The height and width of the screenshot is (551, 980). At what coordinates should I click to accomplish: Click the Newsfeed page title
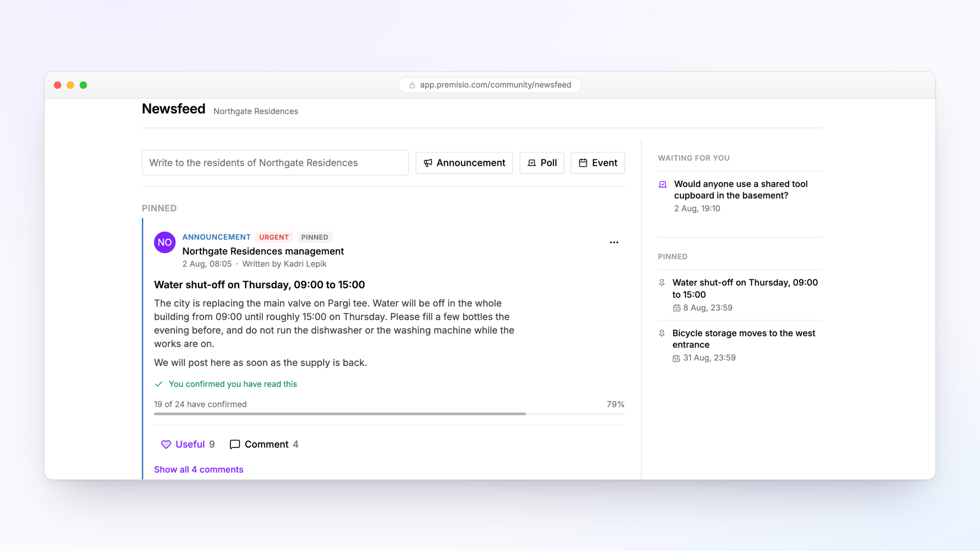pos(173,109)
